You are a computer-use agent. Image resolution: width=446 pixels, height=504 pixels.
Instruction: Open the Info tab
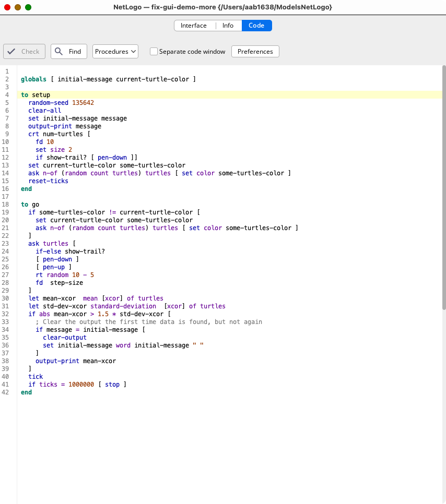coord(228,26)
